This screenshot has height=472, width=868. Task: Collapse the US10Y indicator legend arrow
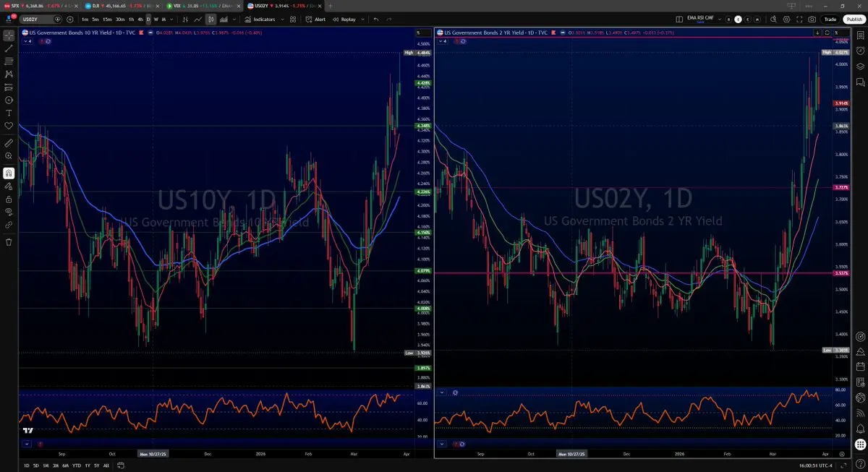[27, 41]
